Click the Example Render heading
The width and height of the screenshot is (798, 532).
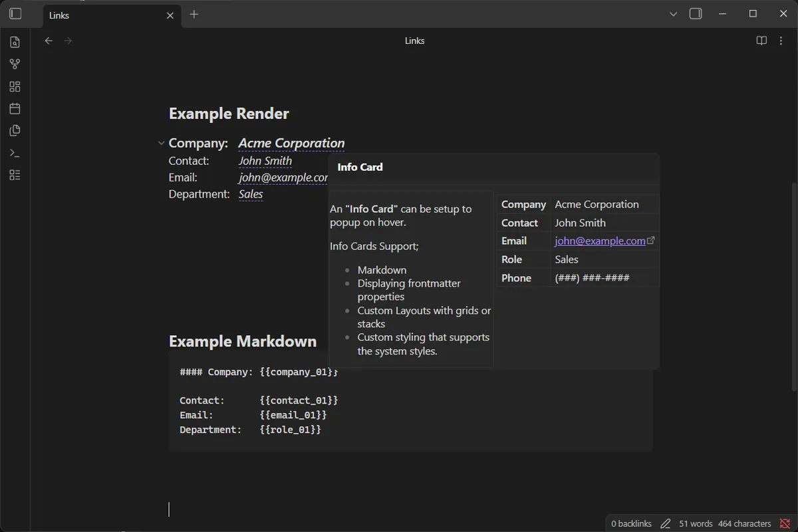coord(229,114)
